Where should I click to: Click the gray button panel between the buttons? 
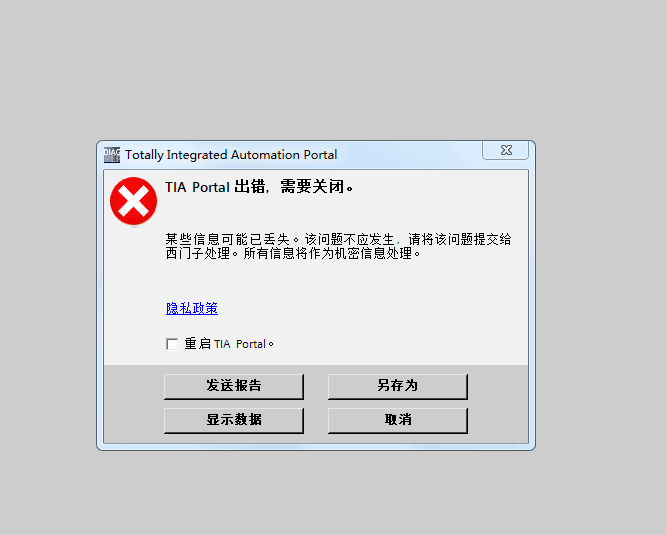pyautogui.click(x=316, y=403)
